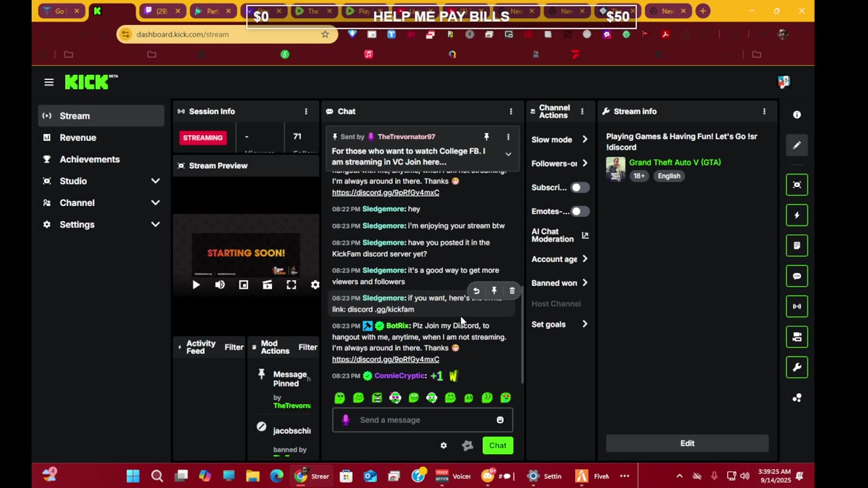
Task: Open the Windows Start menu
Action: click(133, 476)
